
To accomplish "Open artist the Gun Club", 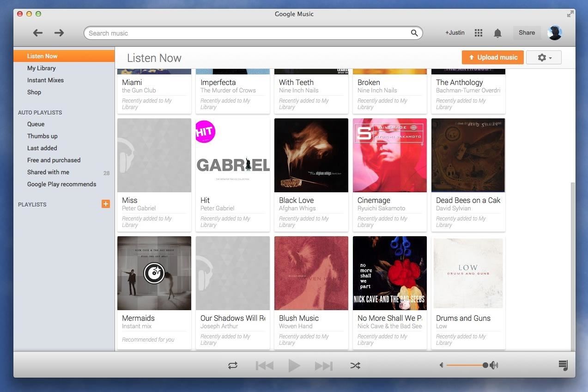I will coord(139,91).
